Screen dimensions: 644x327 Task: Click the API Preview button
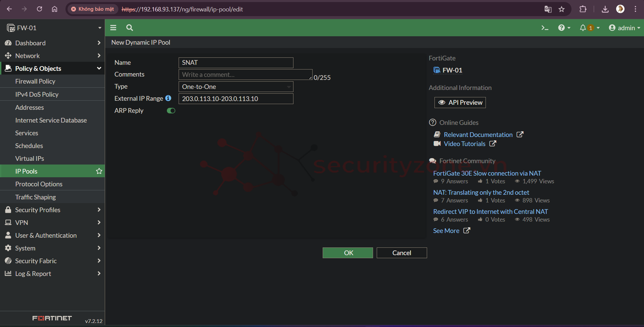point(460,102)
